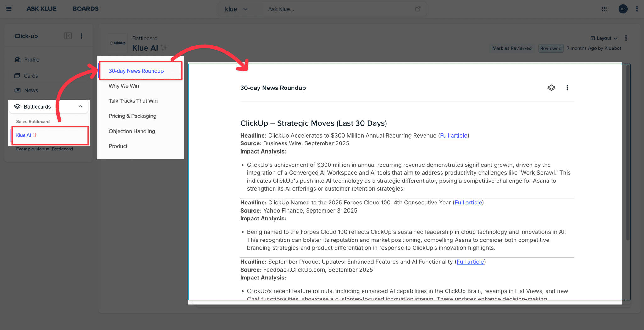
Task: Open the hamburger main menu
Action: click(9, 9)
